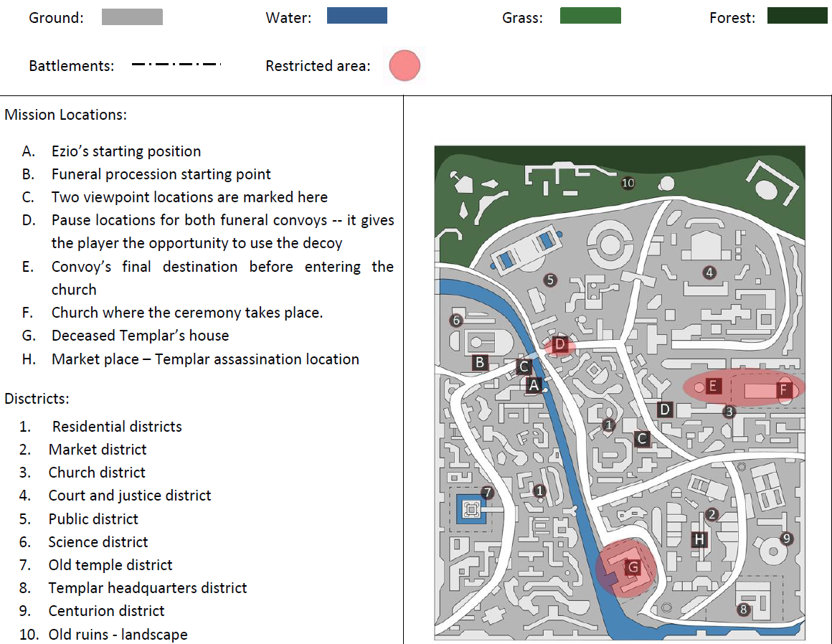Click map marker A, Ezio's start

[x=534, y=385]
